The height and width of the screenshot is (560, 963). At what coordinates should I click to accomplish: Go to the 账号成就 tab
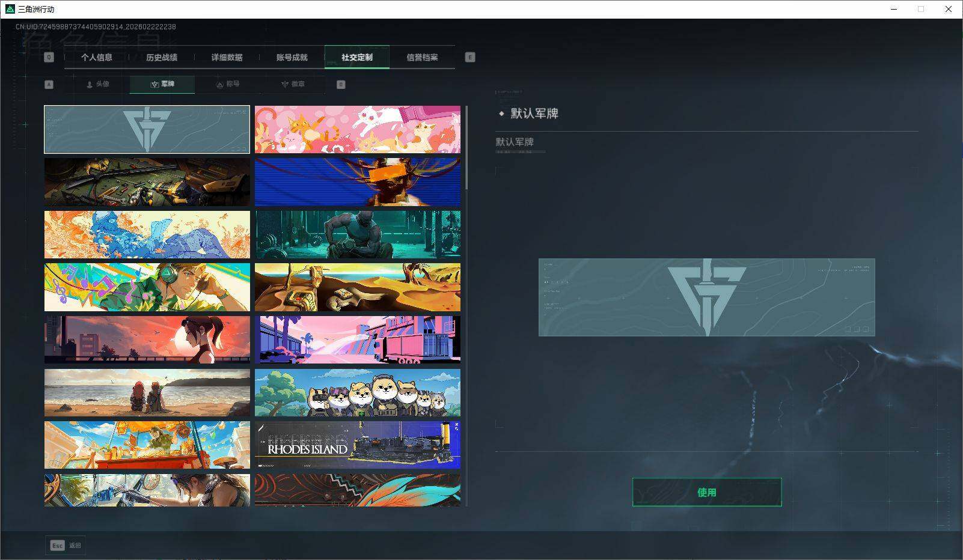[x=292, y=57]
